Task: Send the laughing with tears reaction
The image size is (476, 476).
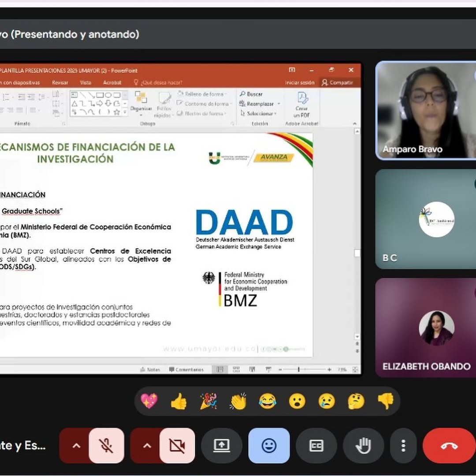Action: pyautogui.click(x=268, y=401)
